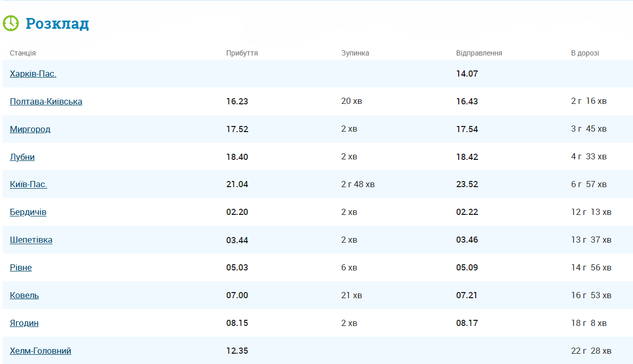The image size is (633, 364).
Task: Select the 2 г 48 хв stop duration
Action: [357, 184]
